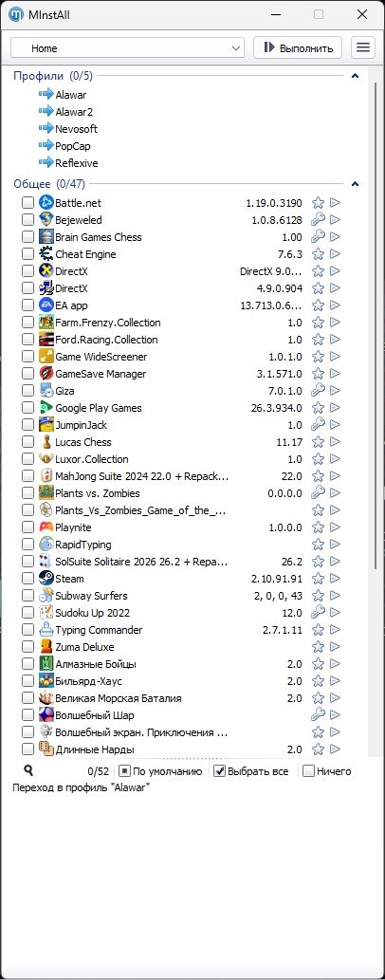Click the Выполнить button

(298, 47)
